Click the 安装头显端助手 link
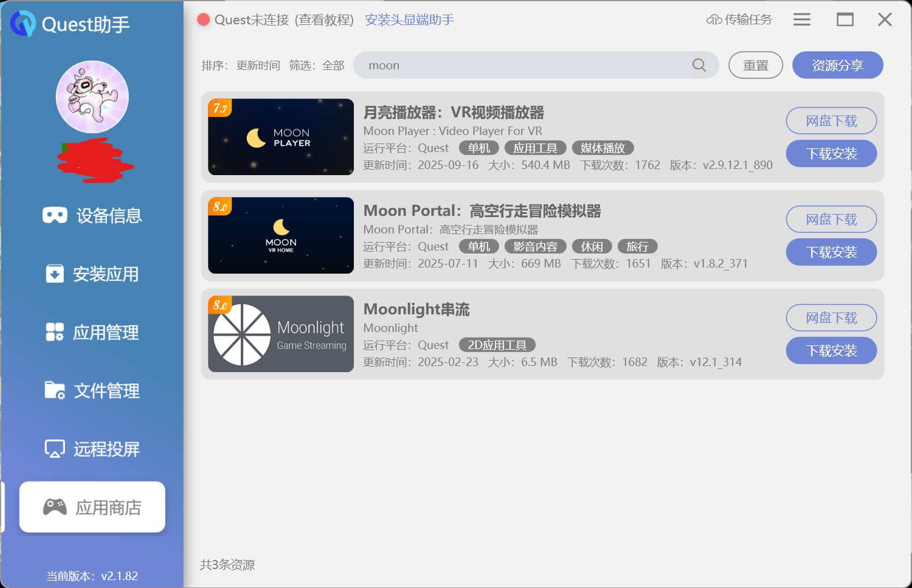 (x=409, y=20)
